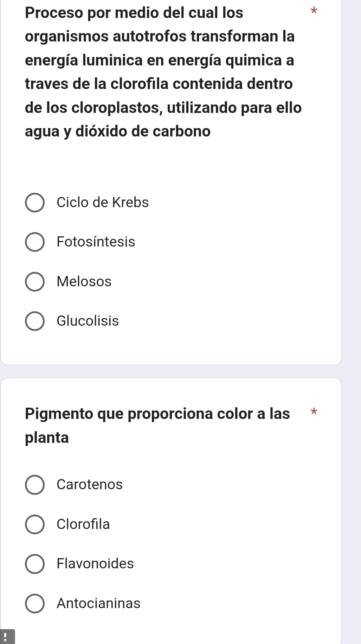This screenshot has width=361, height=644.
Task: Click the 'Glucolisis' answer text
Action: [x=88, y=321]
